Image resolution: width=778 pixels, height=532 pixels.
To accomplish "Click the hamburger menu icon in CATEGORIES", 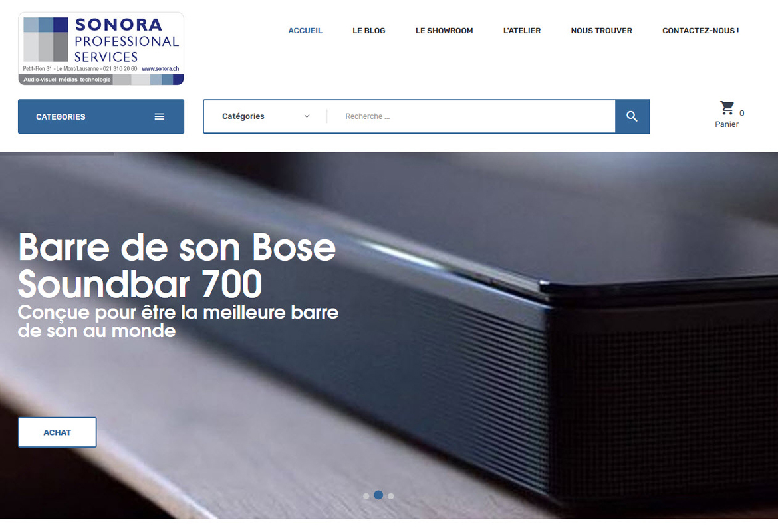I will pyautogui.click(x=160, y=116).
